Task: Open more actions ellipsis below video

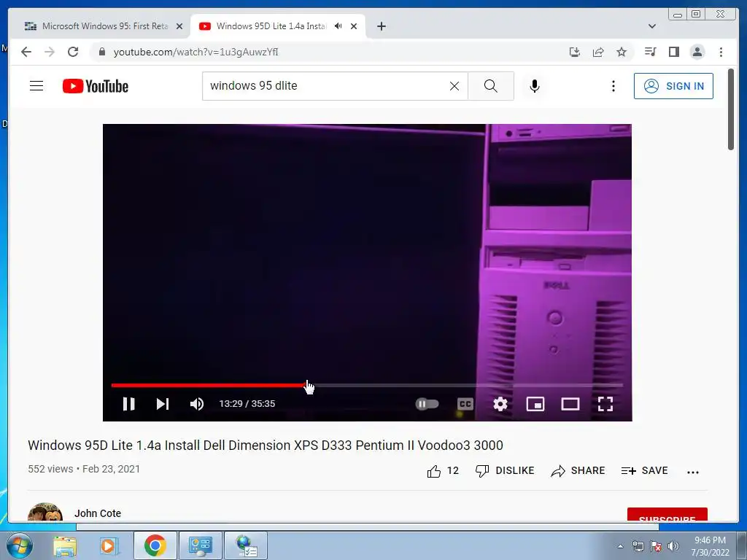Action: pyautogui.click(x=693, y=472)
